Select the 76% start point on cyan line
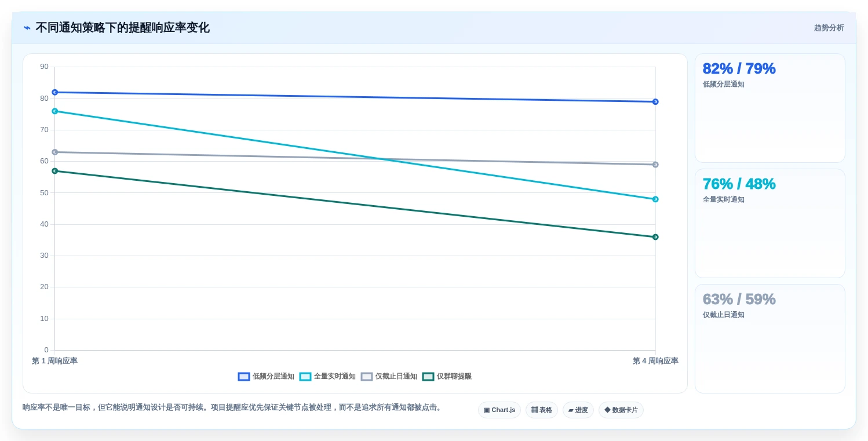 [55, 111]
